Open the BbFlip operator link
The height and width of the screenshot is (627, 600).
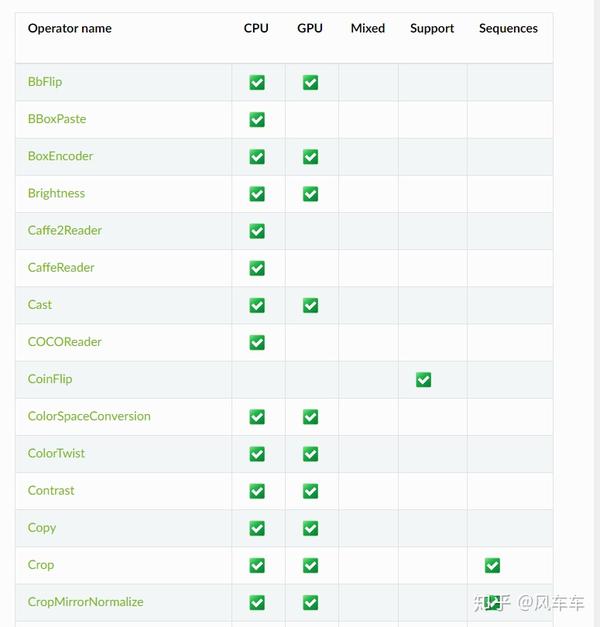coord(45,82)
